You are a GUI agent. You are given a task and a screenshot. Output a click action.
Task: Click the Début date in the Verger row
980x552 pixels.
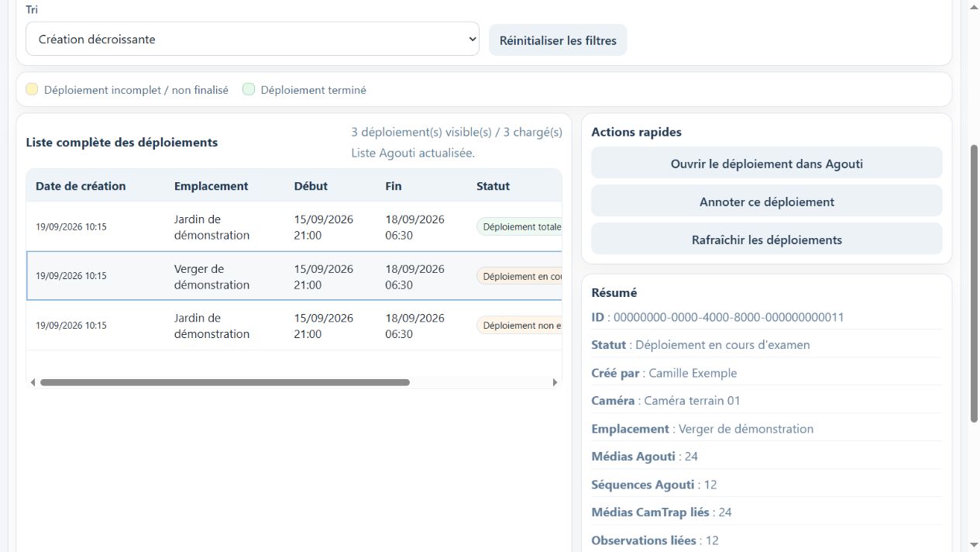[324, 277]
